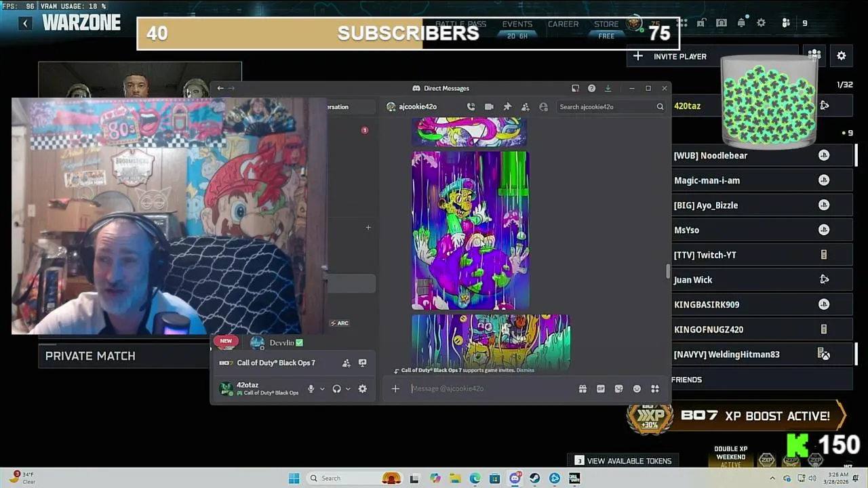Select the Private Match label
The width and height of the screenshot is (868, 488).
pos(90,356)
